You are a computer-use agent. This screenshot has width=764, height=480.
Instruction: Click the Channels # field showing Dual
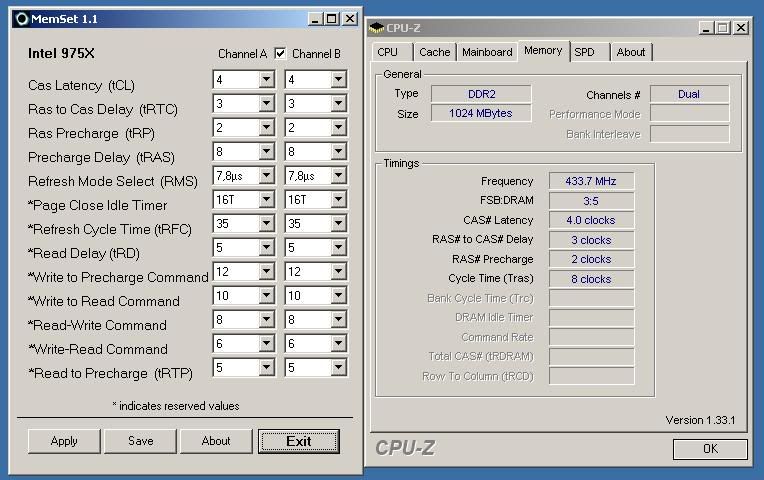pos(689,94)
